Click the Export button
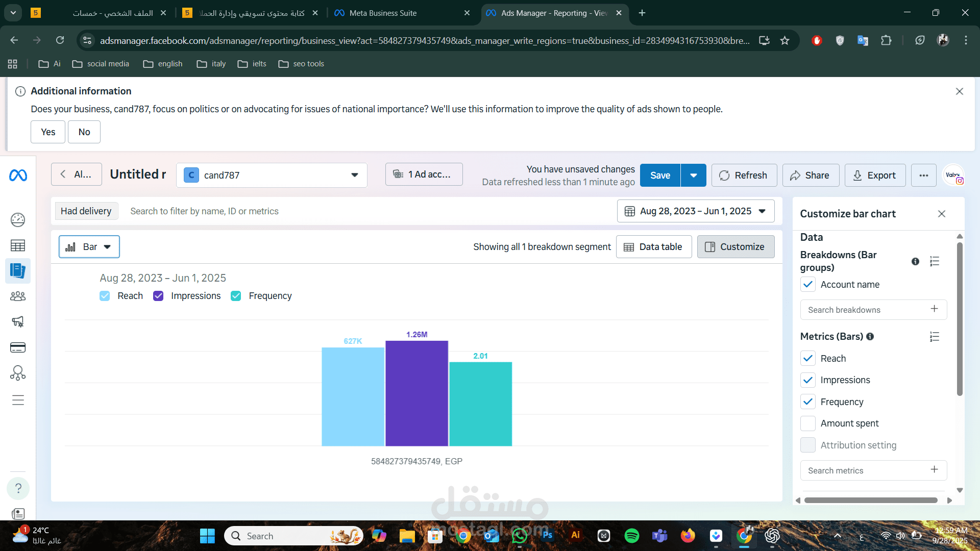Image resolution: width=980 pixels, height=551 pixels. point(875,176)
